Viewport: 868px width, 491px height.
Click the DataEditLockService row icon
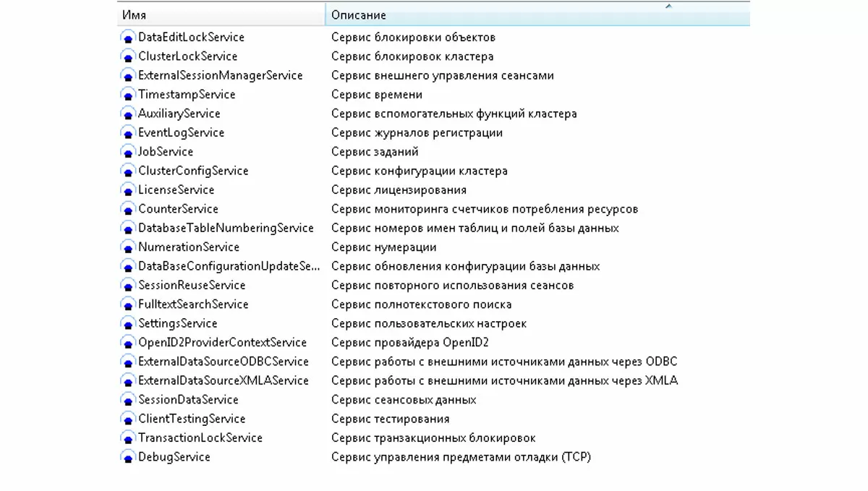click(128, 38)
